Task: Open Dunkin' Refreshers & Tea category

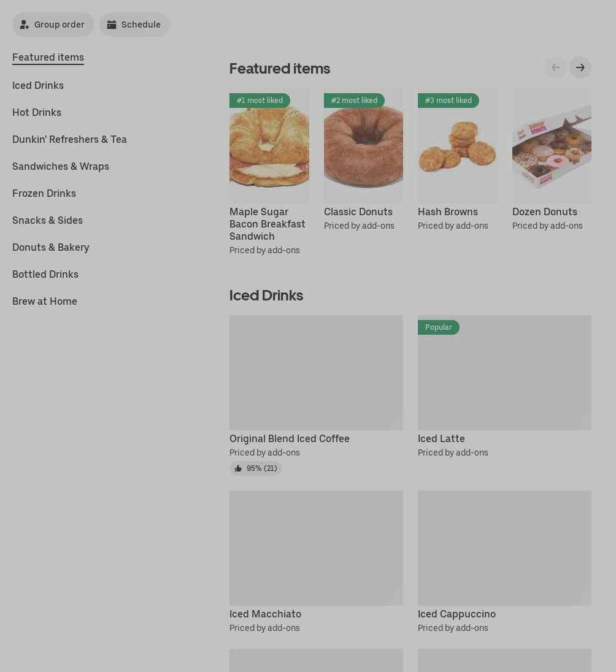Action: click(69, 139)
